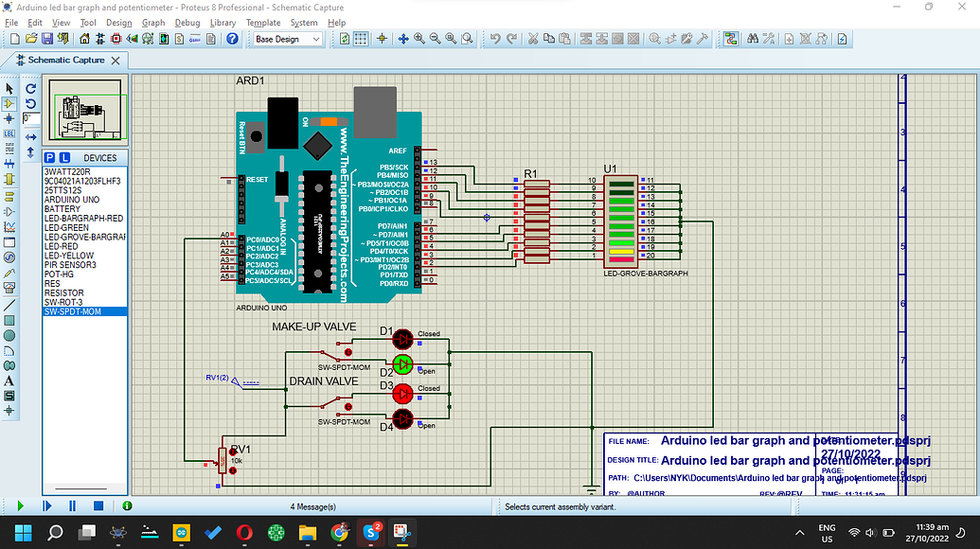This screenshot has height=549, width=980.
Task: Click the pan/center view arrows icon
Action: point(403,39)
